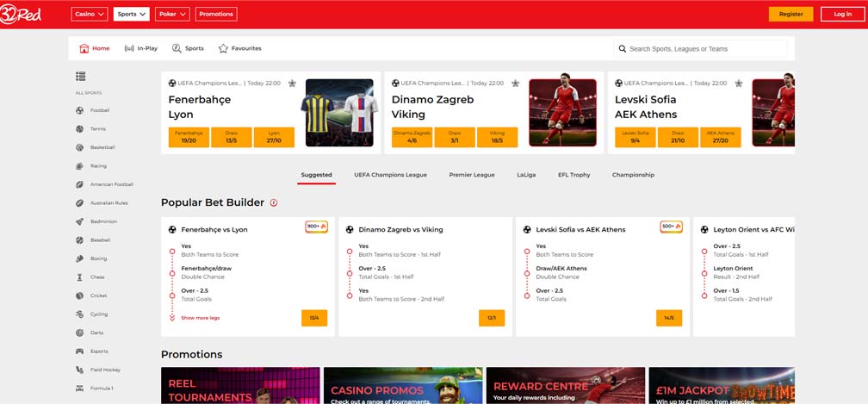Switch to the Championship tab
Image resolution: width=868 pixels, height=404 pixels.
click(x=633, y=175)
